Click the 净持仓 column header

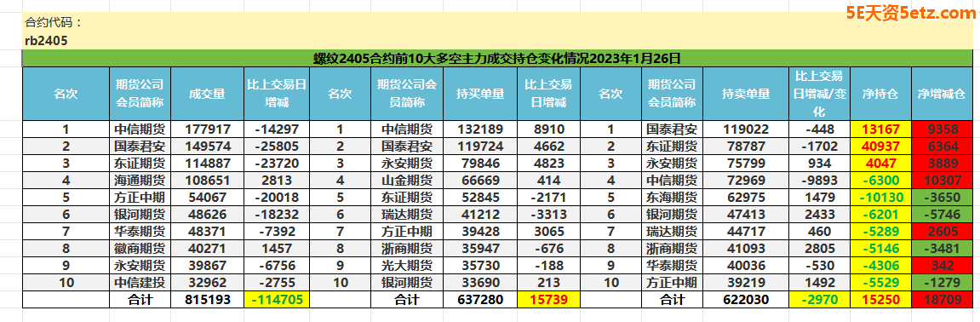coord(880,94)
